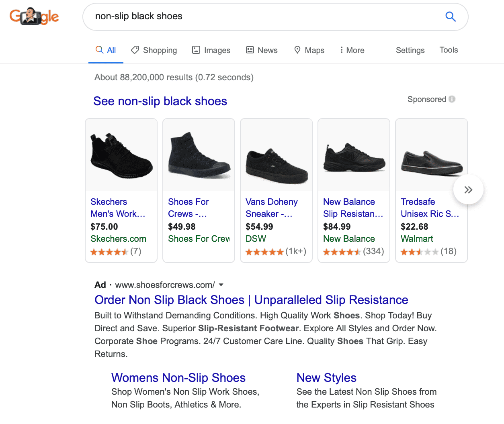This screenshot has height=424, width=504.
Task: Open Skechers Men's Work product link
Action: tap(118, 208)
